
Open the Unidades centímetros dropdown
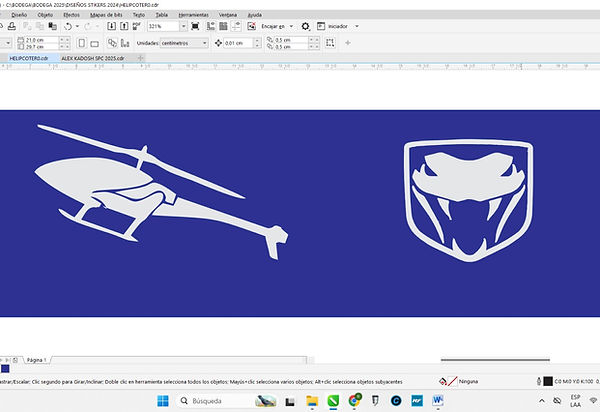point(184,43)
